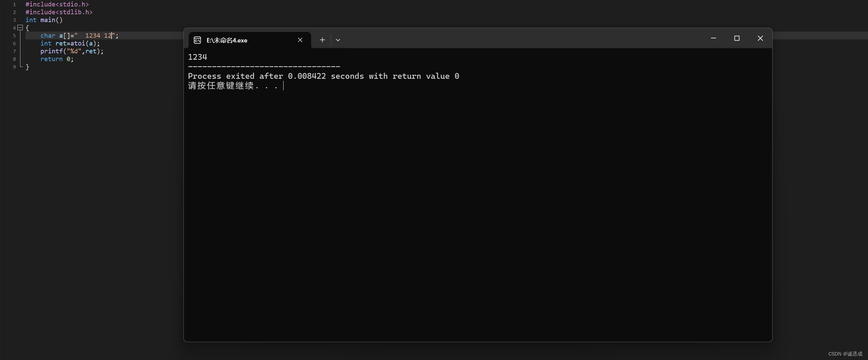Place cursor on the atoi call line
This screenshot has height=360, width=868.
[70, 43]
